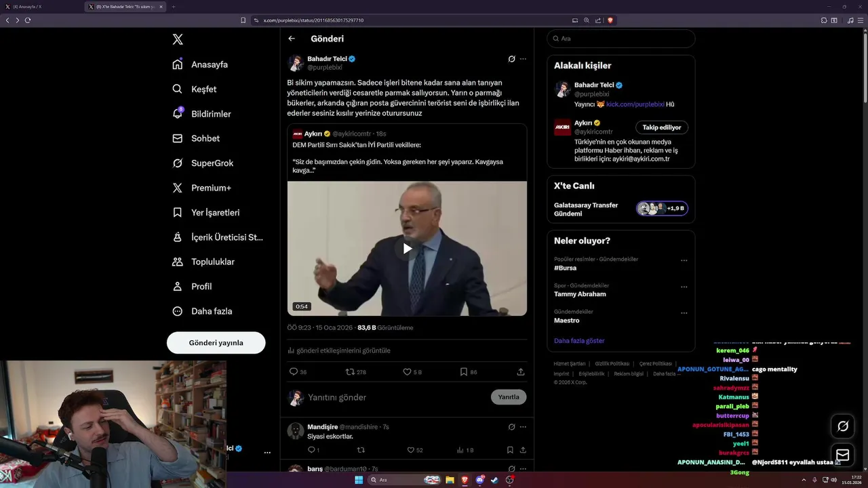The height and width of the screenshot is (488, 868).
Task: Open a new browser tab
Action: pyautogui.click(x=173, y=7)
